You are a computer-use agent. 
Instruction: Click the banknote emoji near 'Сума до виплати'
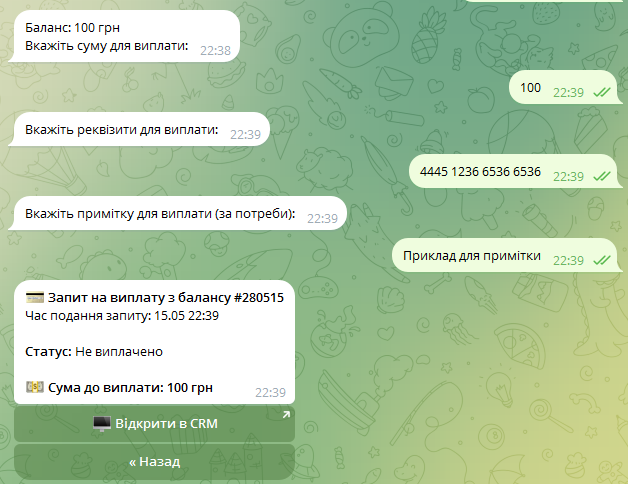(x=35, y=387)
